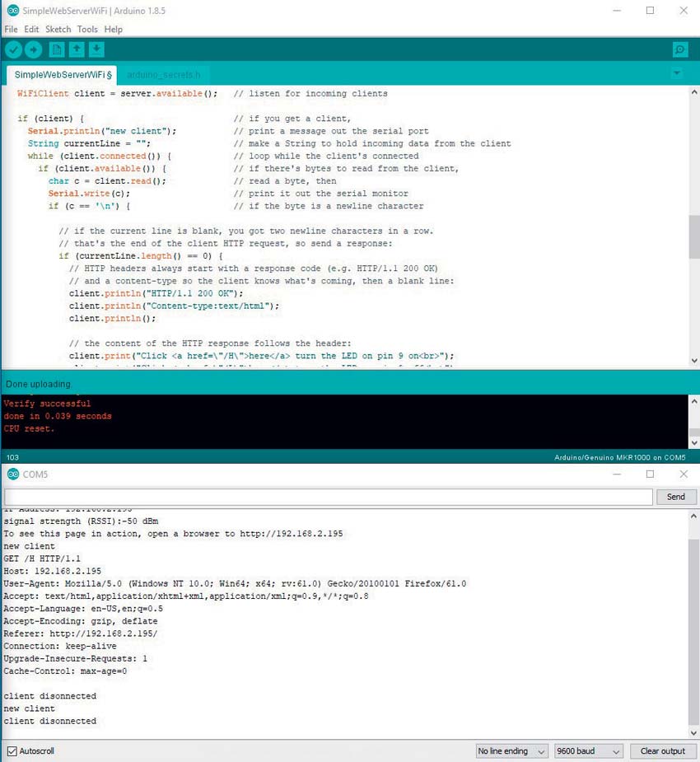Click the Arduino logo in the IDE title bar
Viewport: 700px width, 762px height.
[x=12, y=10]
